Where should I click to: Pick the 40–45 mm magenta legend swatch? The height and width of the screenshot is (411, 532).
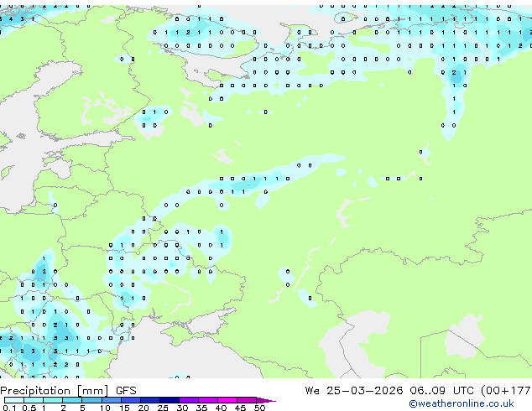[227, 400]
